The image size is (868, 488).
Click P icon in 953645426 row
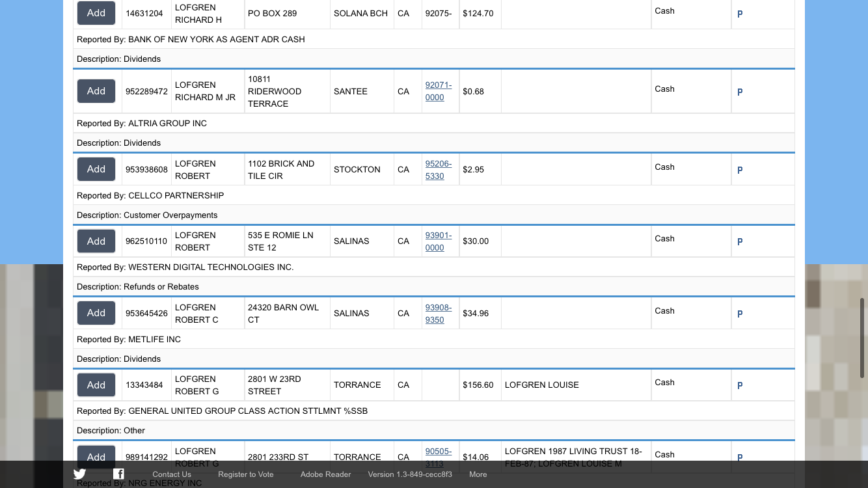click(740, 314)
